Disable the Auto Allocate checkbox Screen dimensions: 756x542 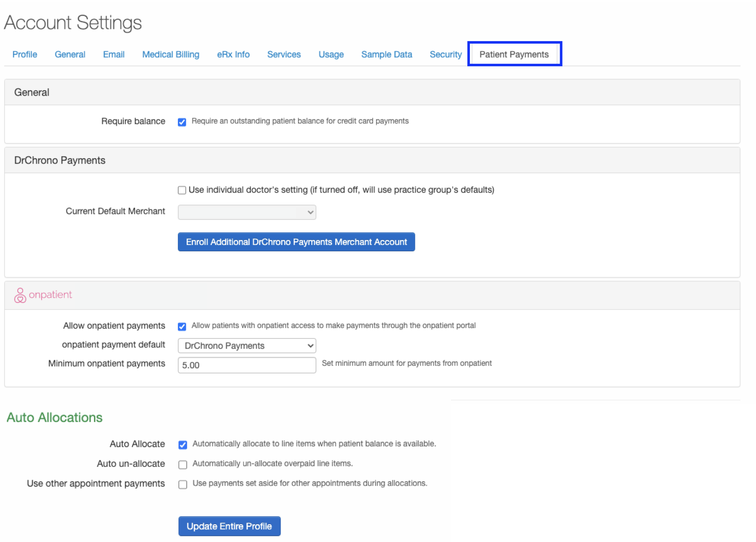pos(182,445)
